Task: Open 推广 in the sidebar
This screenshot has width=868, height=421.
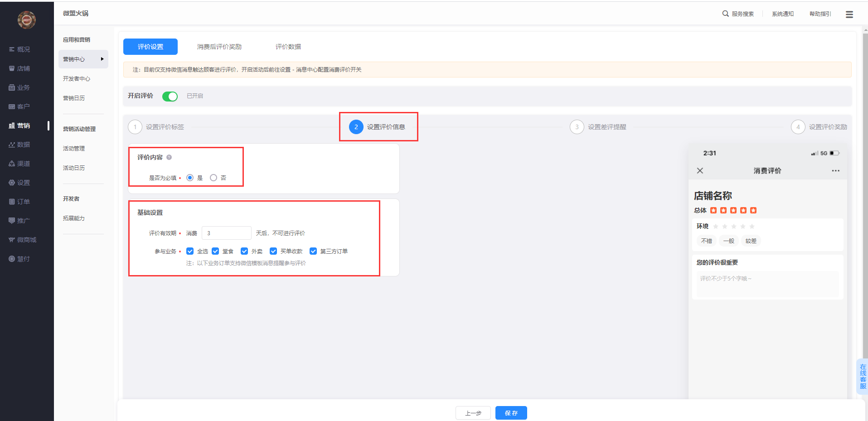Action: pos(19,221)
